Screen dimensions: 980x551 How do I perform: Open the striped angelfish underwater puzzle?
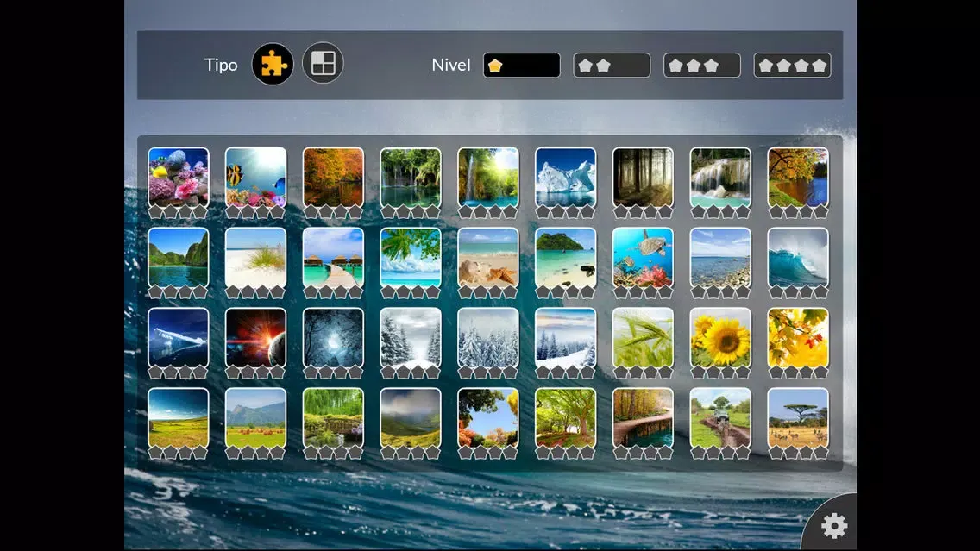tap(255, 178)
